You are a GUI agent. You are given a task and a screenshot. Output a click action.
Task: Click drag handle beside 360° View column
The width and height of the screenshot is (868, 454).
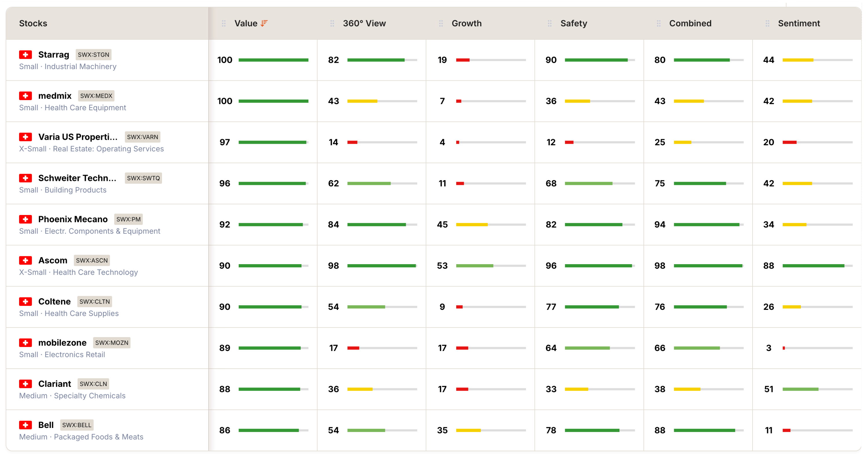[332, 23]
